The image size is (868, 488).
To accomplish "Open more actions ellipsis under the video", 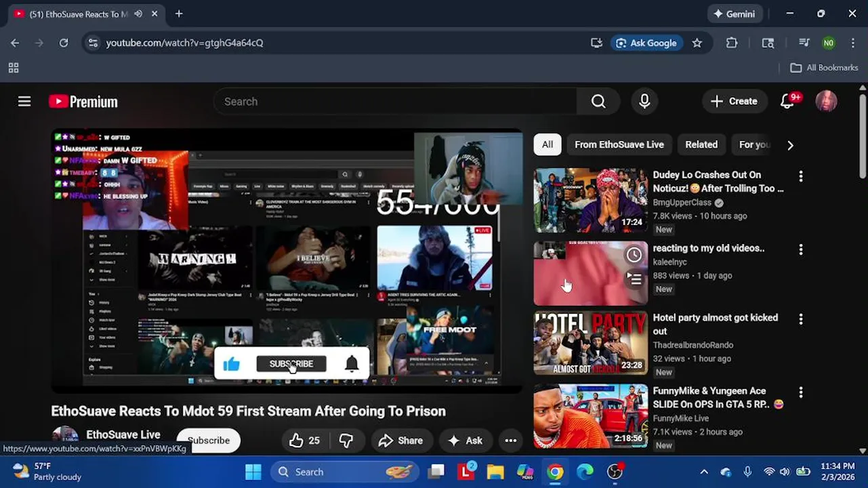I will pyautogui.click(x=511, y=441).
